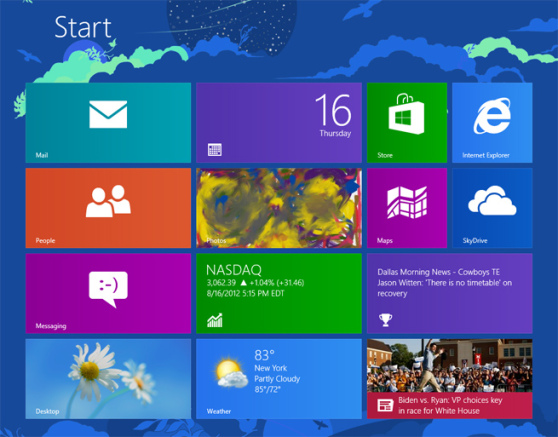Image resolution: width=558 pixels, height=437 pixels.
Task: Launch the Internet Explorer logo
Action: [492, 116]
